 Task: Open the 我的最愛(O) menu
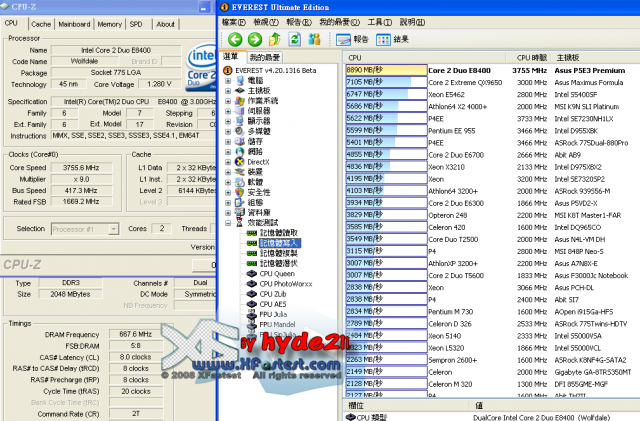(x=339, y=22)
